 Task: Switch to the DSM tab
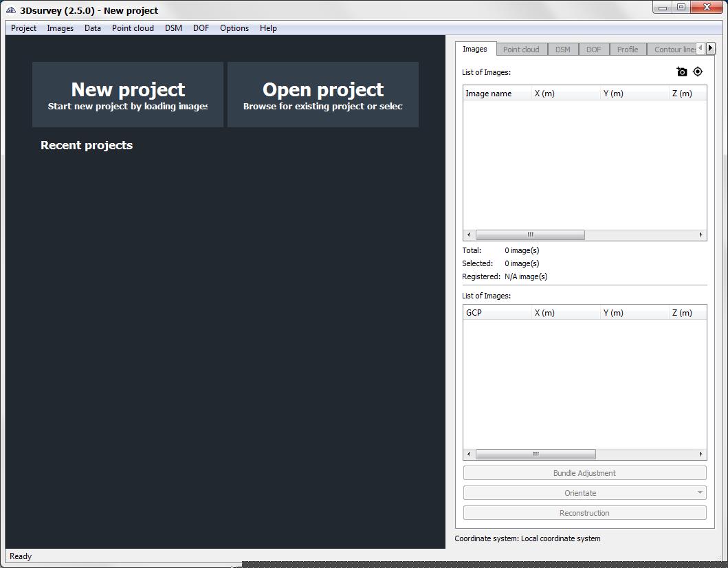coord(563,50)
